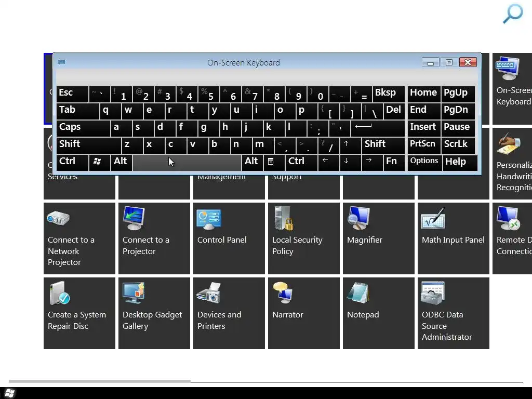
Task: Toggle the left Alt key
Action: click(122, 163)
